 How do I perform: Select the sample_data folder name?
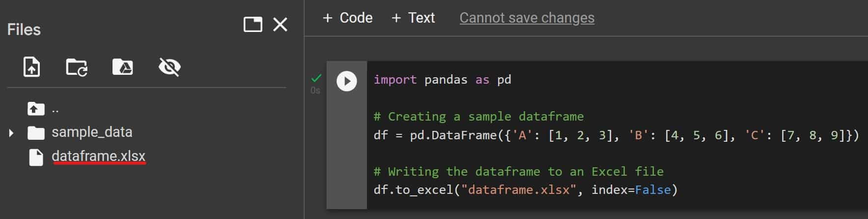tap(92, 132)
